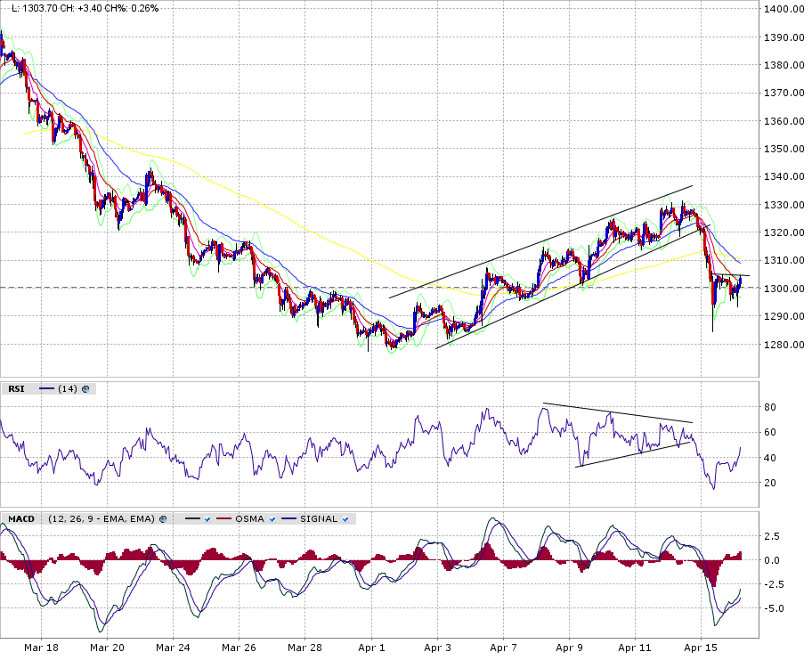Click the MACD 0.0 level axis label
This screenshot has width=812, height=660.
pos(774,560)
